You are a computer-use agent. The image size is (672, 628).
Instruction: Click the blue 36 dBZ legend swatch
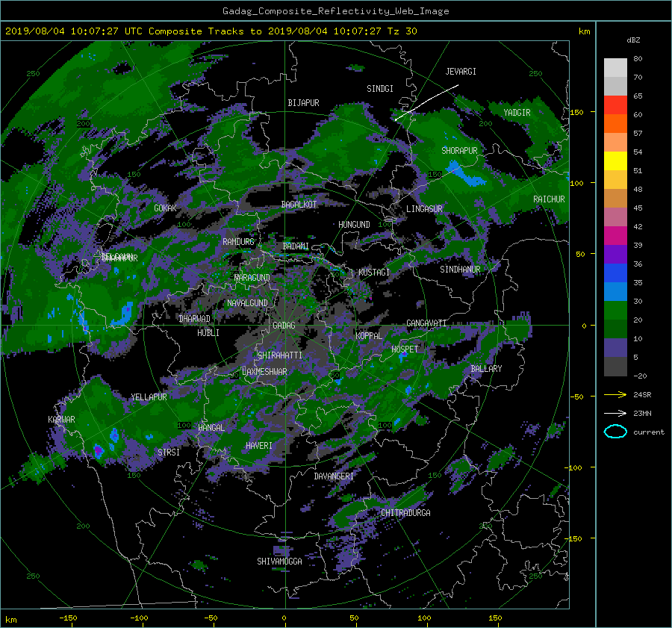615,273
